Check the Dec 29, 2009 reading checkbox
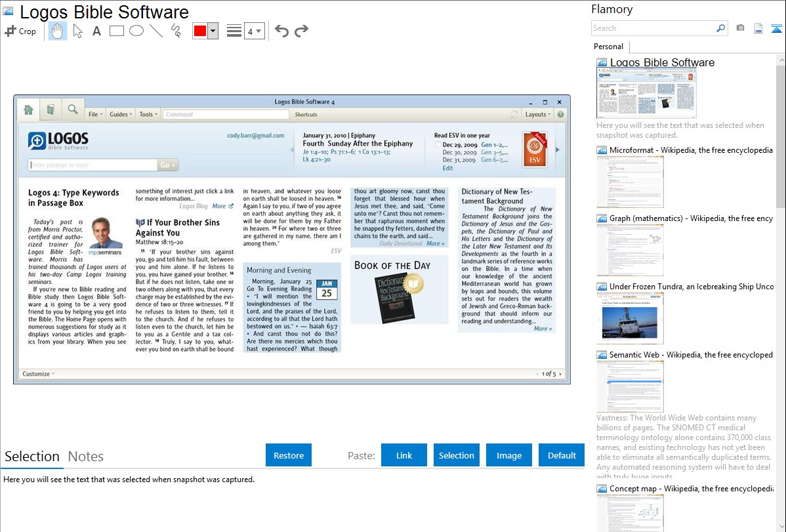 click(x=438, y=144)
